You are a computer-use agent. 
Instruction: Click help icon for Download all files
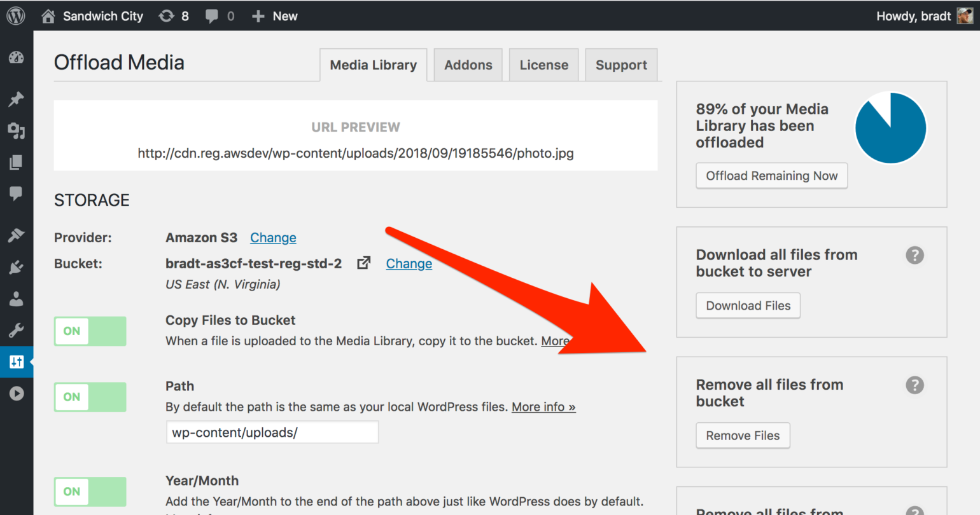click(914, 255)
